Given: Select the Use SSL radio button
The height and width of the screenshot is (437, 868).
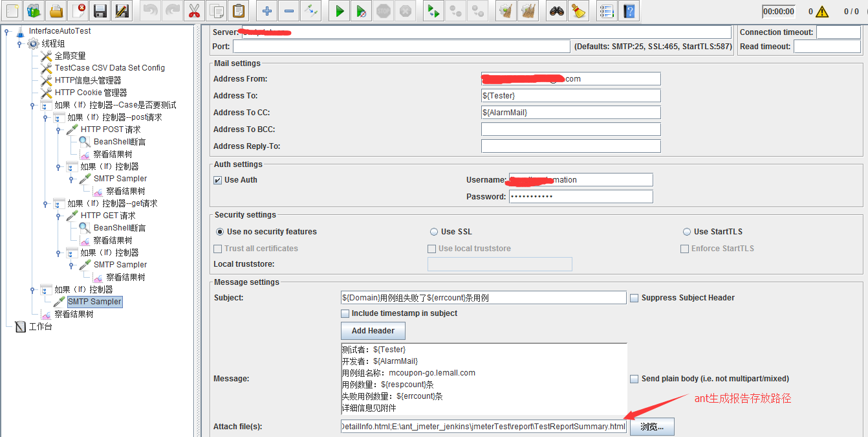Looking at the screenshot, I should click(x=434, y=232).
